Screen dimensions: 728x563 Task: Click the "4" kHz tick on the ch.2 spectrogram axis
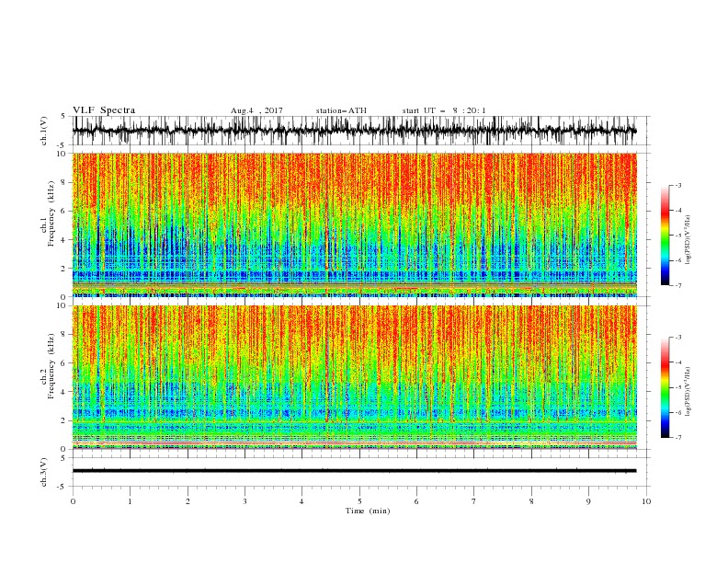pos(64,392)
